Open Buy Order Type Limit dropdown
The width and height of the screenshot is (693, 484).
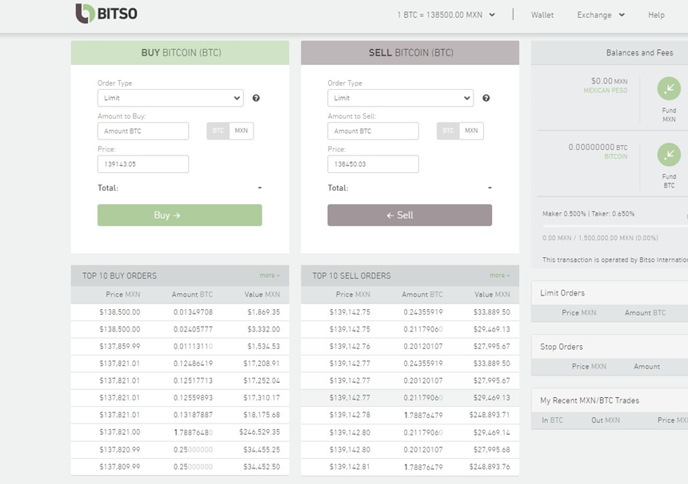coord(171,98)
